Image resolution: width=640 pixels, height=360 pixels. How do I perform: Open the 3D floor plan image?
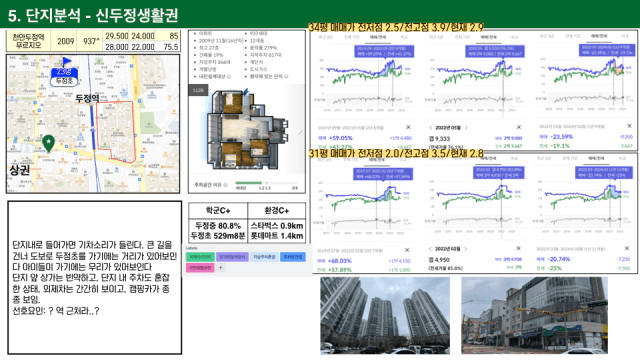coord(247,130)
